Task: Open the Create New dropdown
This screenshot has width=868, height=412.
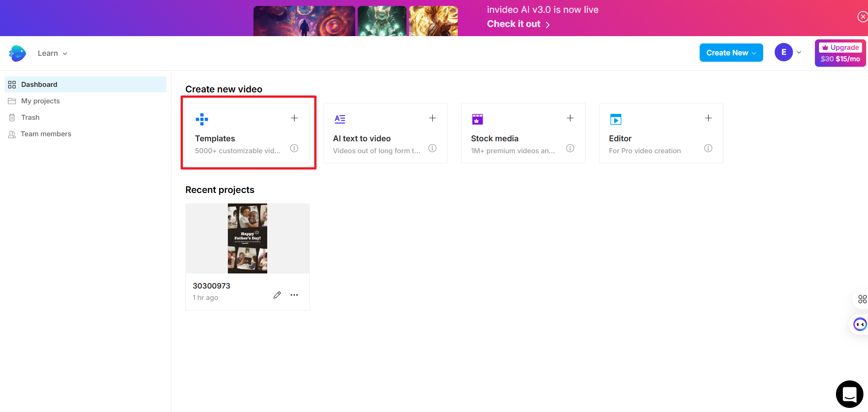Action: tap(731, 53)
